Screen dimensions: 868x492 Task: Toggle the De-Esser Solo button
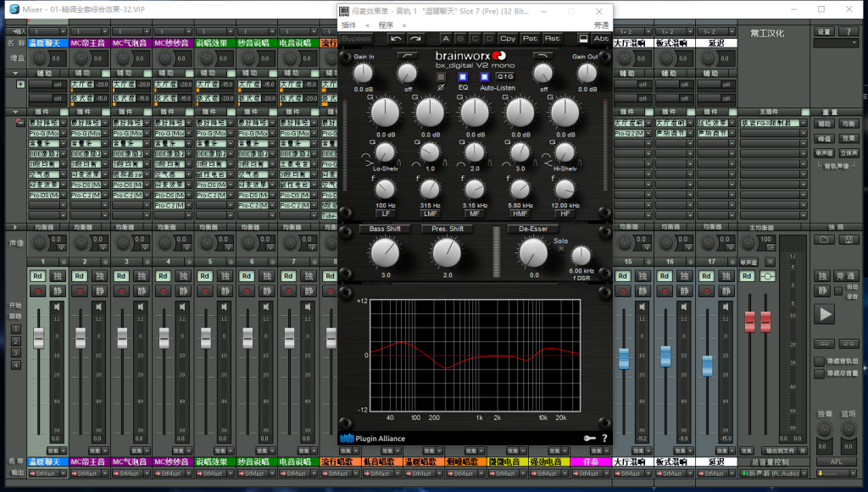[561, 249]
